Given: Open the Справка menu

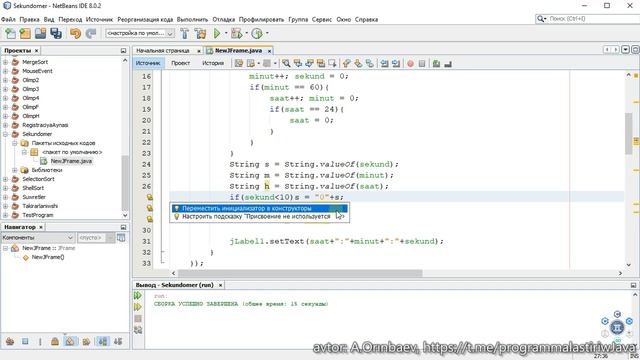Looking at the screenshot, I should pyautogui.click(x=366, y=19).
